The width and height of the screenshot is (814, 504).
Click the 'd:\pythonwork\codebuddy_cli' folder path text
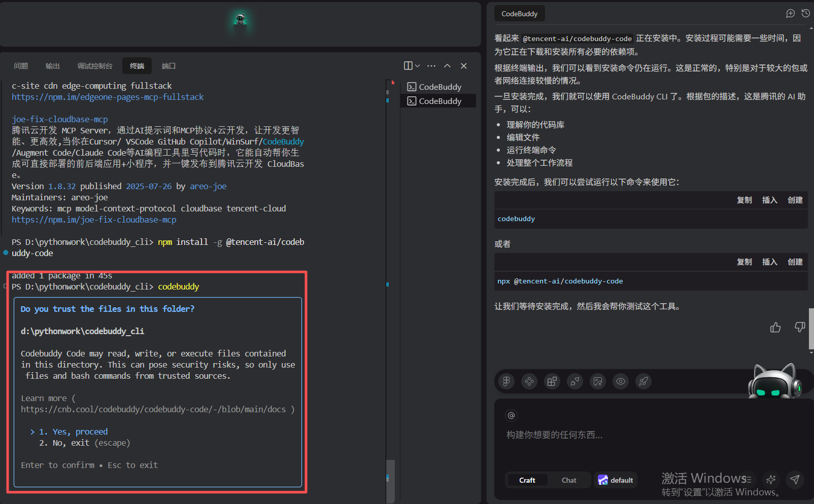point(83,331)
